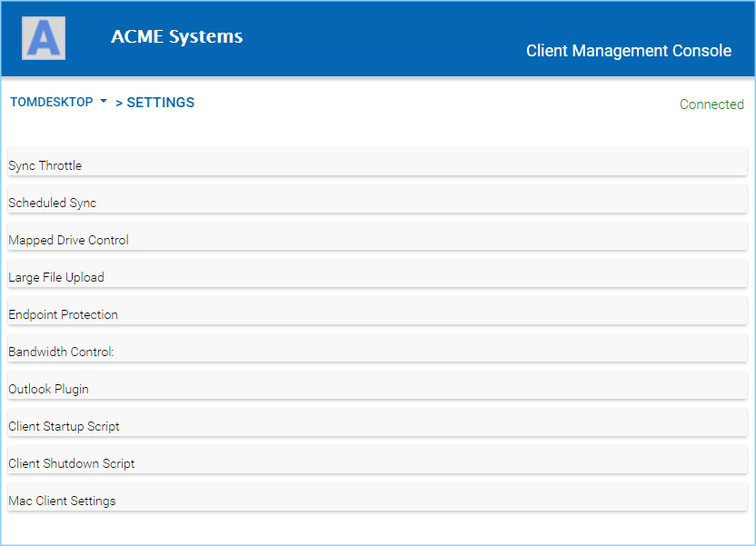
Task: Expand the Sync Throttle section
Action: pos(377,162)
